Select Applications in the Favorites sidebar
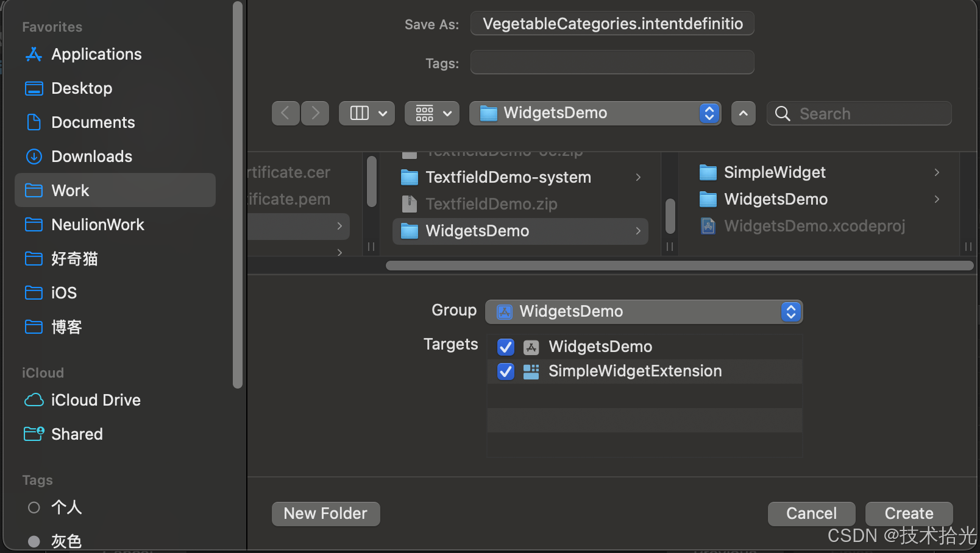This screenshot has height=553, width=980. (96, 54)
